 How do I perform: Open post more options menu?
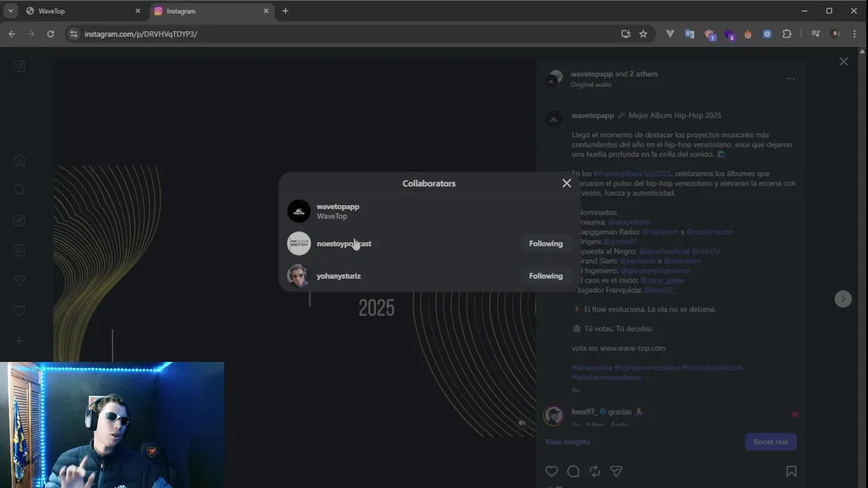(x=790, y=79)
